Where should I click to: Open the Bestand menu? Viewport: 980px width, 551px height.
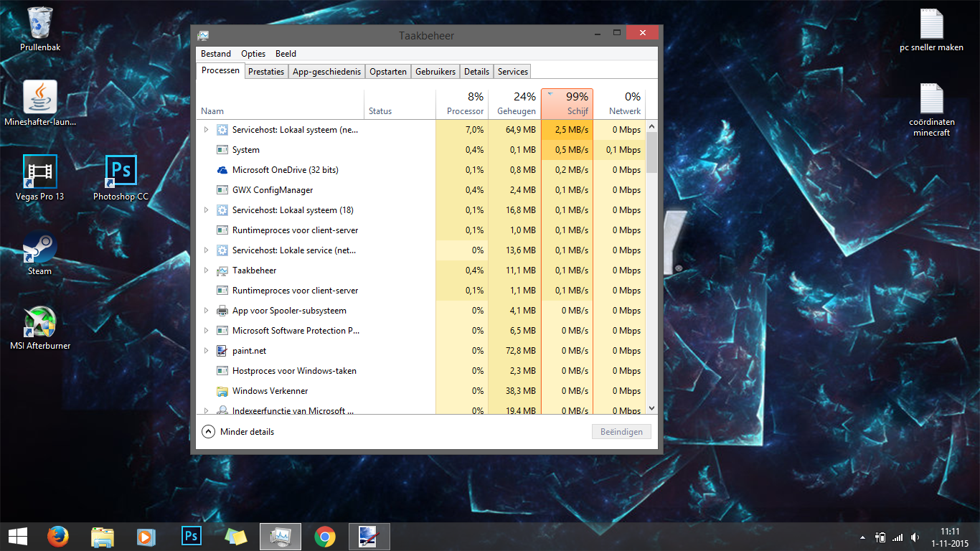pyautogui.click(x=216, y=54)
